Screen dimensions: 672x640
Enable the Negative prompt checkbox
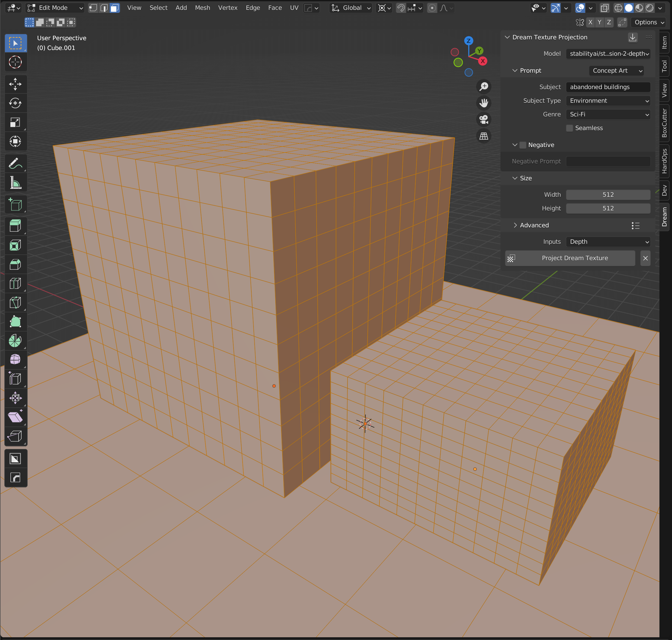pyautogui.click(x=523, y=145)
